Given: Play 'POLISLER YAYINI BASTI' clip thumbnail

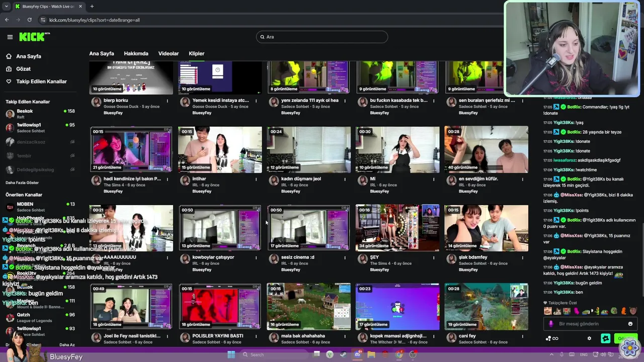Looking at the screenshot, I should pyautogui.click(x=220, y=306).
